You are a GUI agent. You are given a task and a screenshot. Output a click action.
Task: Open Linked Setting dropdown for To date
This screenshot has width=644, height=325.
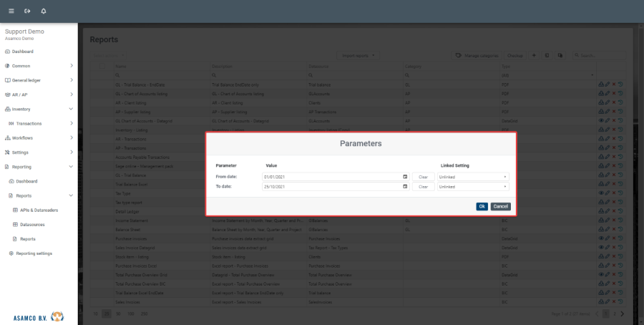point(473,187)
